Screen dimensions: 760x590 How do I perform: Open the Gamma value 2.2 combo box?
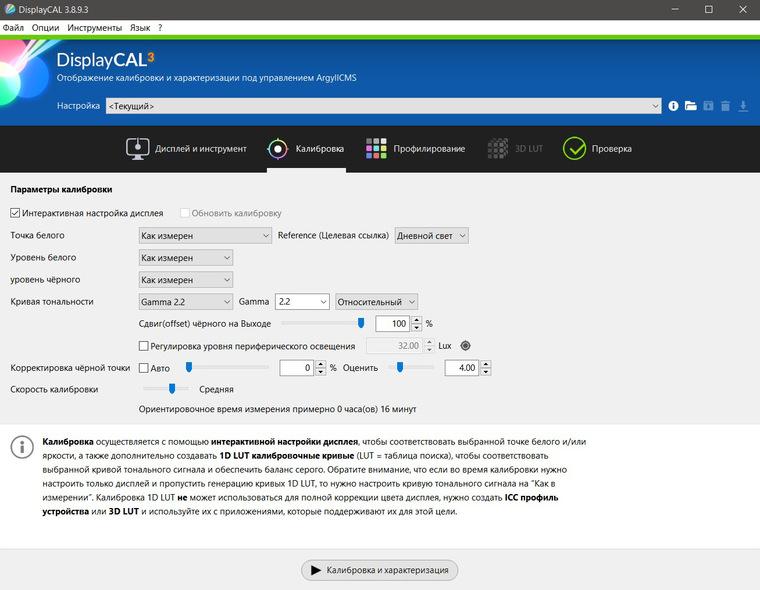pyautogui.click(x=302, y=302)
